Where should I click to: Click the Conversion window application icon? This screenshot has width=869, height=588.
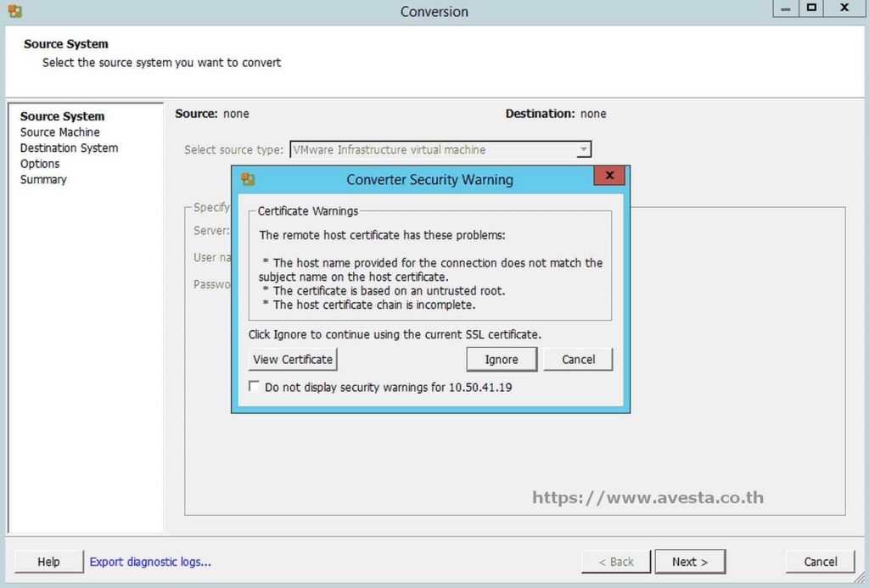pos(15,11)
